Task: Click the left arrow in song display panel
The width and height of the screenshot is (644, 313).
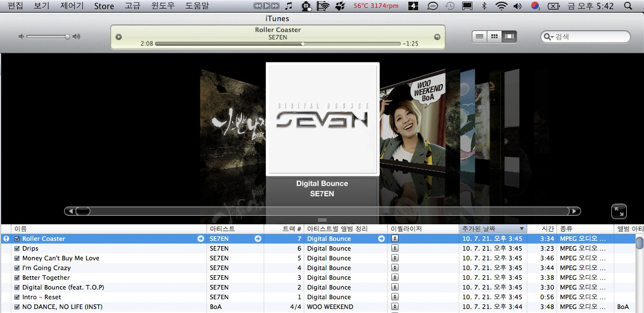Action: coord(119,37)
